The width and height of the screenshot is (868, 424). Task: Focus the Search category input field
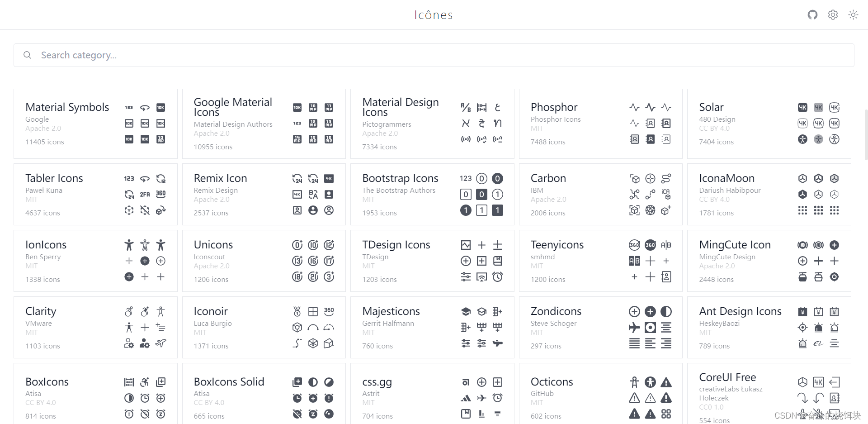[x=434, y=55]
